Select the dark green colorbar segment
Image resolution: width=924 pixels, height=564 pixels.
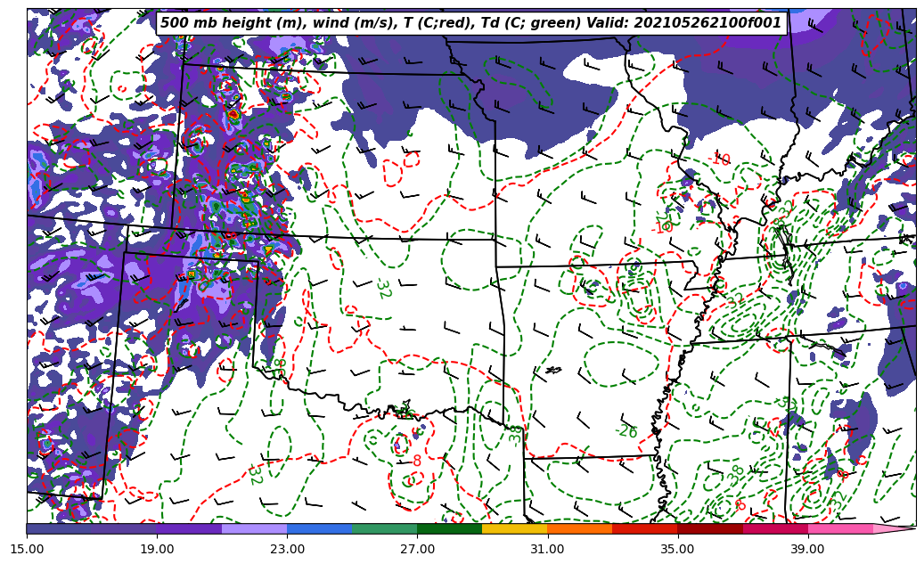pyautogui.click(x=449, y=529)
